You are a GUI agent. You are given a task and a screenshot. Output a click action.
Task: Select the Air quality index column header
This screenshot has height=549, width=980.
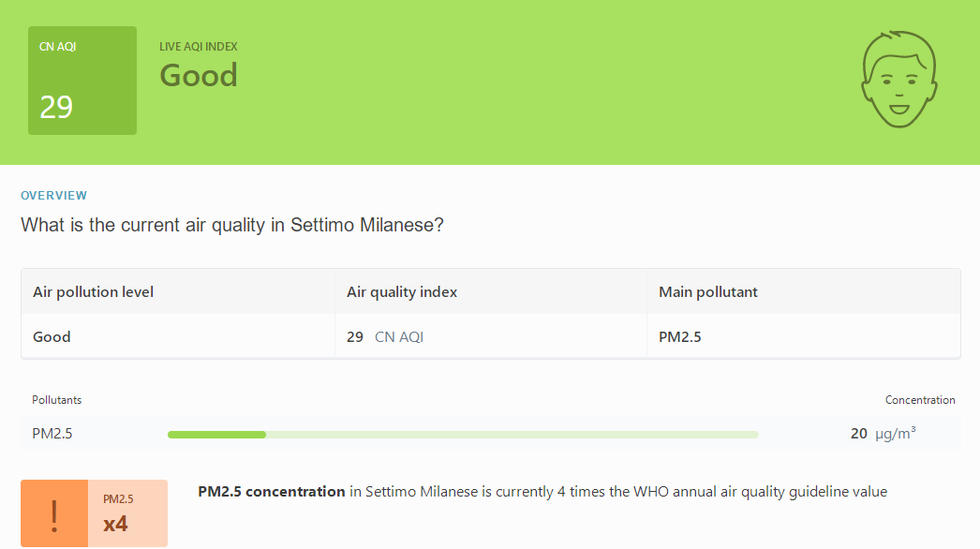(402, 292)
